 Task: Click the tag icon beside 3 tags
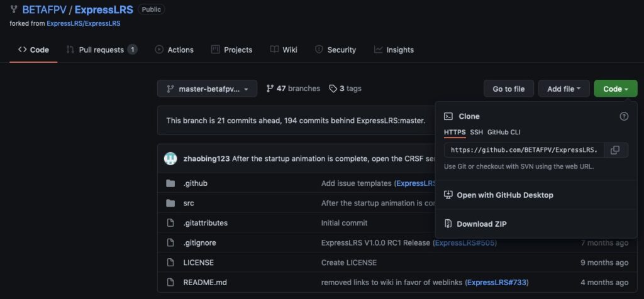(x=333, y=89)
